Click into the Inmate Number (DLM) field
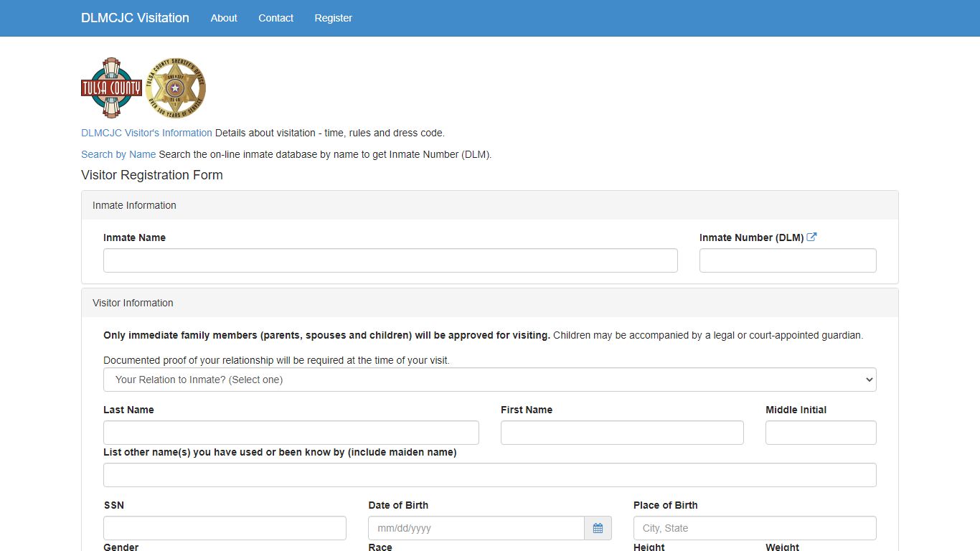980x551 pixels. click(x=787, y=260)
